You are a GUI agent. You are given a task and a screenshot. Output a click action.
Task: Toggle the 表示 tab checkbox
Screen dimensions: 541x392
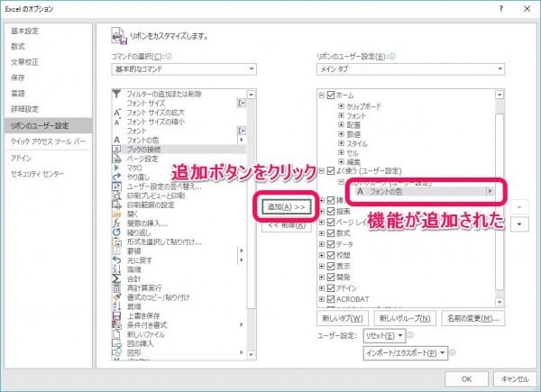click(331, 266)
